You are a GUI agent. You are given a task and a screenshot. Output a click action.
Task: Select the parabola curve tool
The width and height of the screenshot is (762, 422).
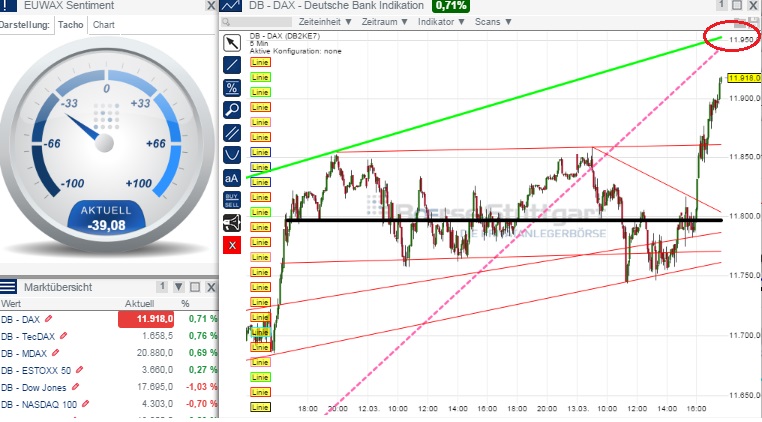[232, 155]
